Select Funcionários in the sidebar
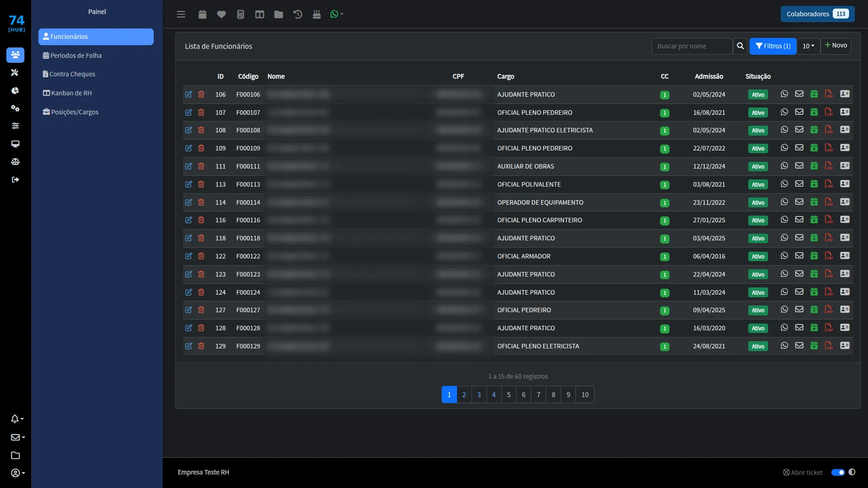This screenshot has width=868, height=488. click(96, 37)
